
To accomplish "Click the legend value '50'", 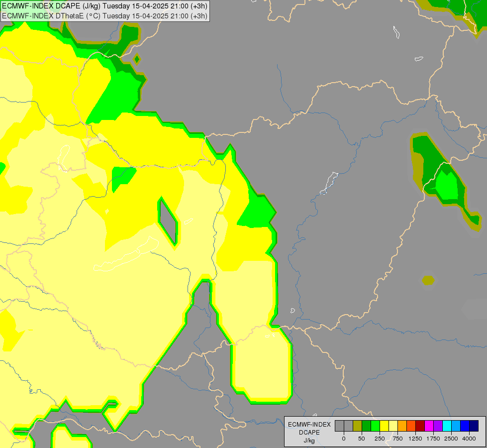I will pyautogui.click(x=362, y=439).
